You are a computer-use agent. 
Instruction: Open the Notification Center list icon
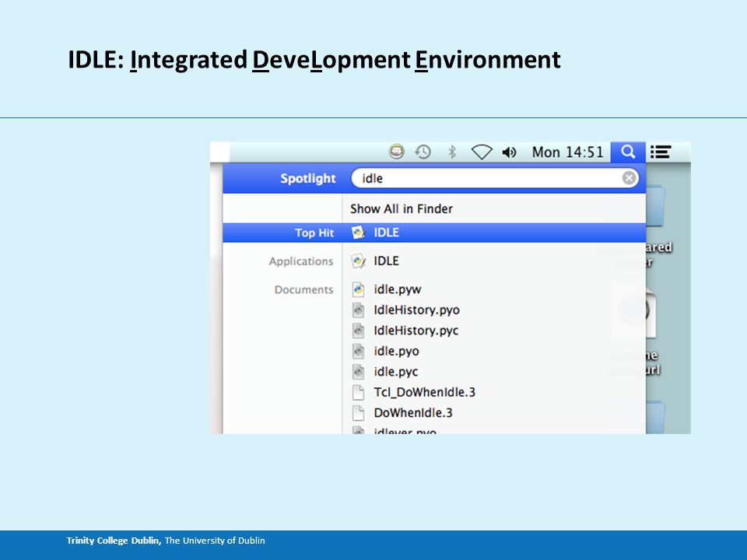pyautogui.click(x=661, y=152)
